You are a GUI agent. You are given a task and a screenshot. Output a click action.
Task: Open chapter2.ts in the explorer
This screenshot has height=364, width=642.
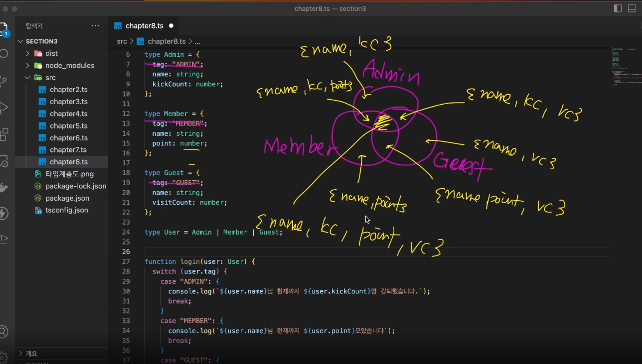(x=68, y=90)
